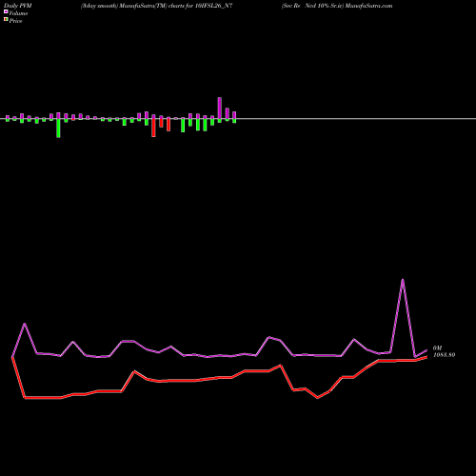Click the Volume legend color swatch
Viewport: 476px width, 476px height.
tap(6, 11)
